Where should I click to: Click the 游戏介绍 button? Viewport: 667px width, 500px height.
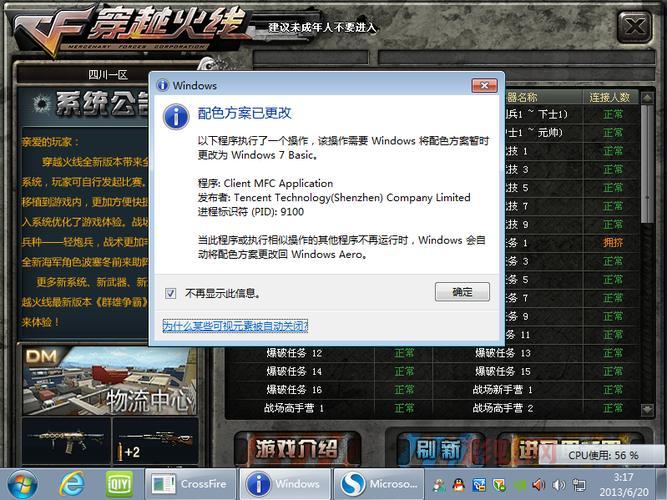[x=297, y=449]
